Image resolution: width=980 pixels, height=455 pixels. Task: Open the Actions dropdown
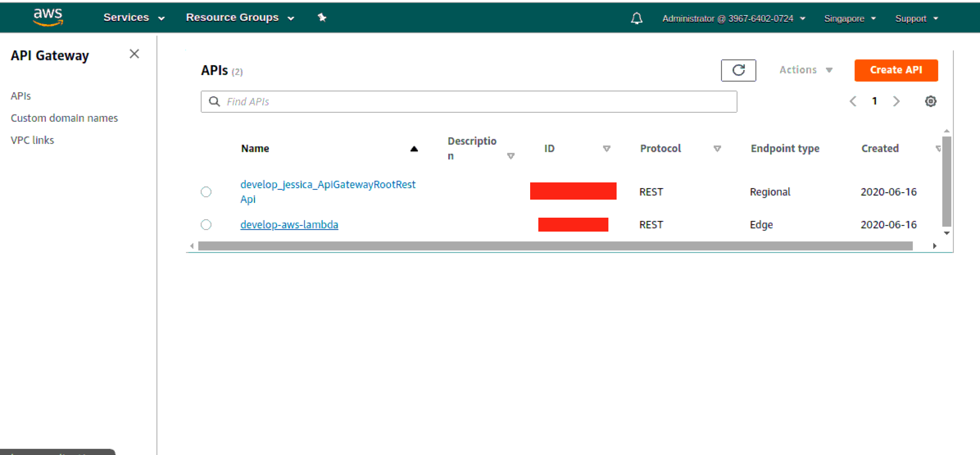coord(805,70)
